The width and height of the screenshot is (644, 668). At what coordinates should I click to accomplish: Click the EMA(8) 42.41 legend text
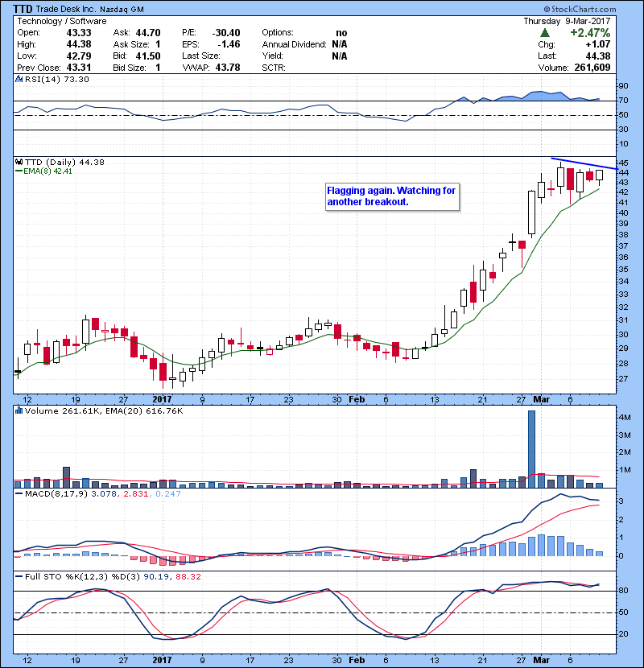[x=47, y=171]
